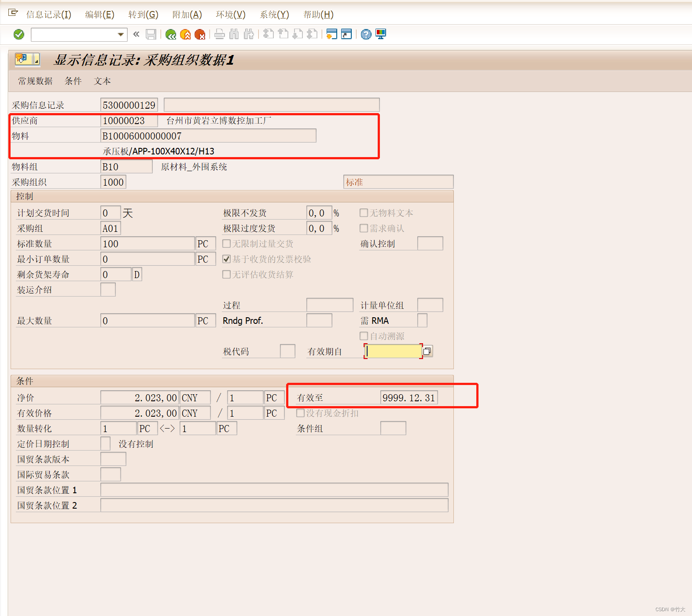Click the green Enter checkmark icon
Image resolution: width=692 pixels, height=616 pixels.
click(19, 34)
